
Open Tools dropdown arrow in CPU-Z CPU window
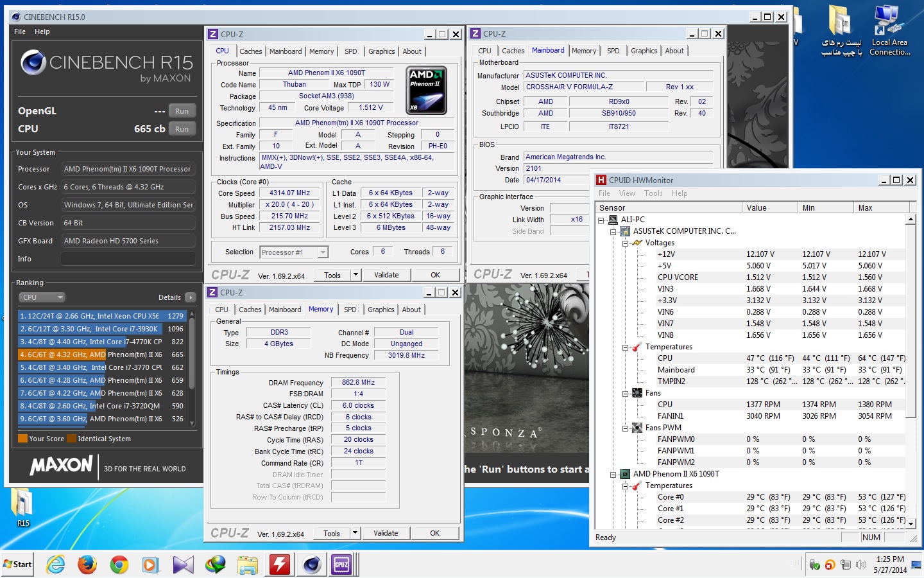coord(355,275)
